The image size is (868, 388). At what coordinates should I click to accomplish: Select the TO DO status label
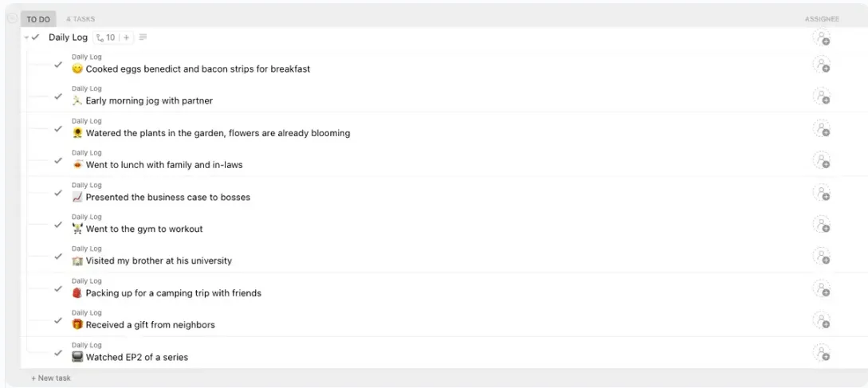point(38,19)
